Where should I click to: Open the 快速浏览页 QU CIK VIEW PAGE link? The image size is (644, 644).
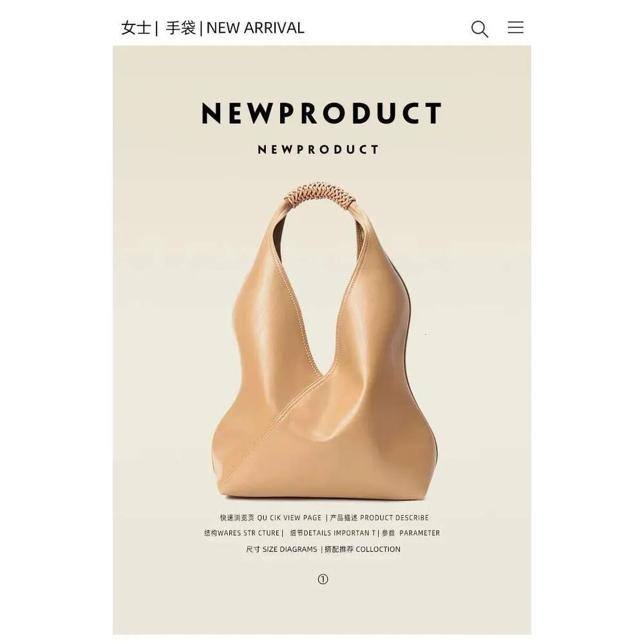point(270,518)
